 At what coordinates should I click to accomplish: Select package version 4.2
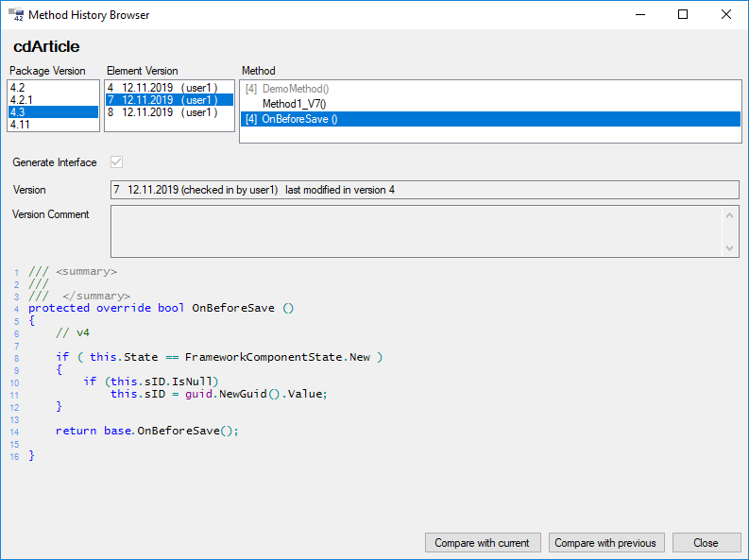(53, 88)
